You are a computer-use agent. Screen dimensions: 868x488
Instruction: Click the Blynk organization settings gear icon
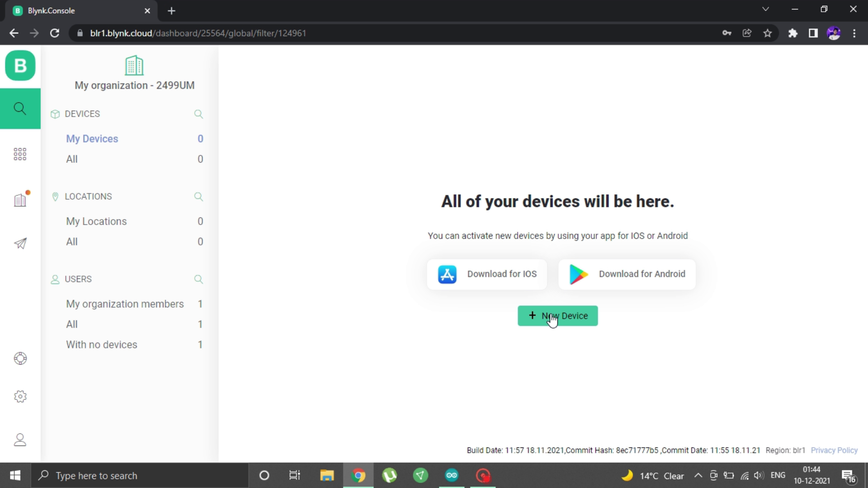tap(20, 396)
